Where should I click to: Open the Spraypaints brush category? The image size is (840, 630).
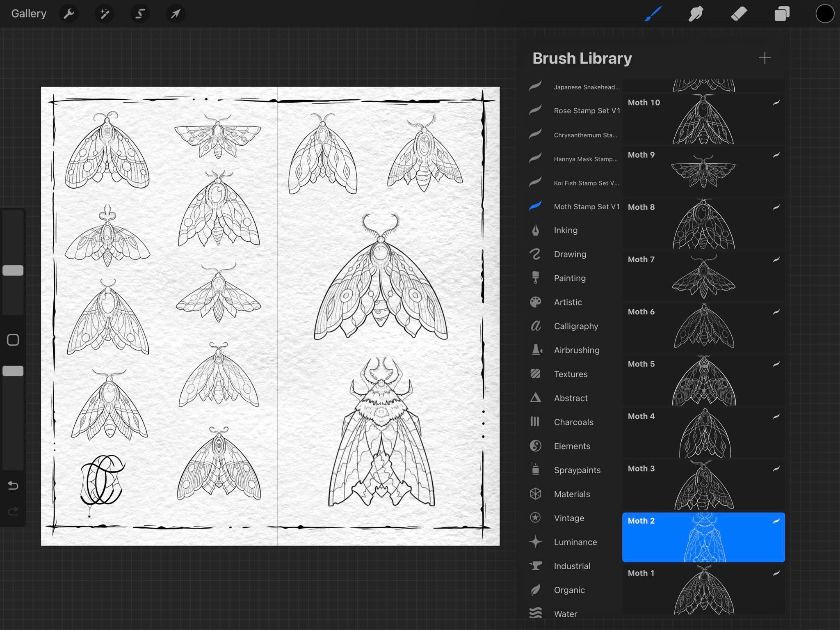tap(577, 470)
